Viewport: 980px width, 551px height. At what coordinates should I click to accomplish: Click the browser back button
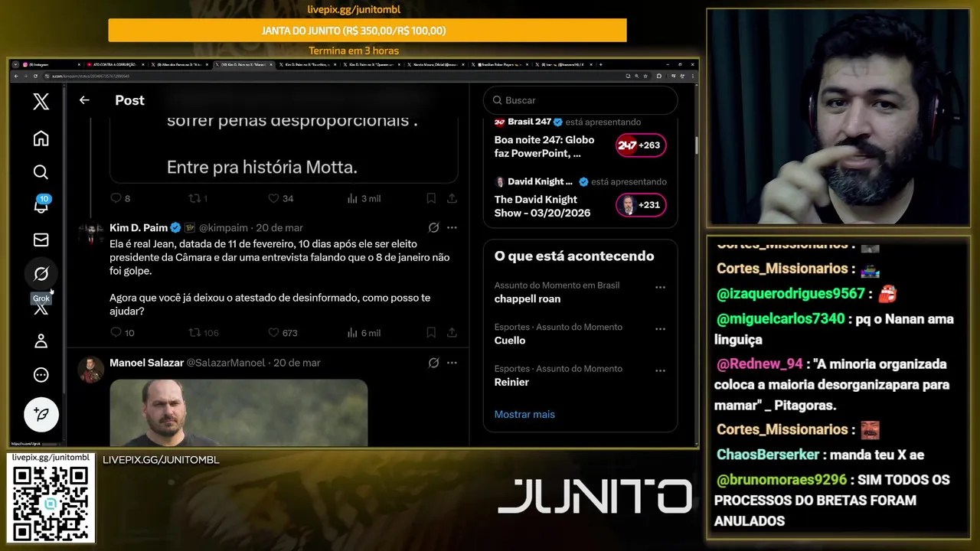click(x=16, y=76)
